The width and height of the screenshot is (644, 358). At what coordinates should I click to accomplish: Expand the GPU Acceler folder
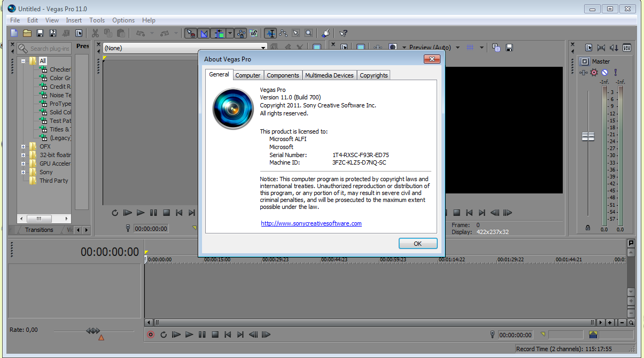tap(24, 164)
